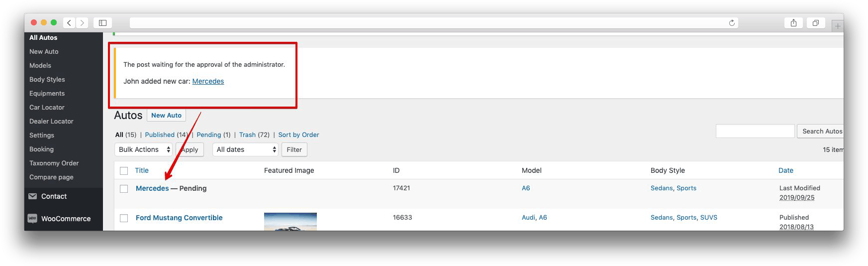Tick the select-all checkbox in table header
Screen dimensions: 868x266
(x=124, y=171)
